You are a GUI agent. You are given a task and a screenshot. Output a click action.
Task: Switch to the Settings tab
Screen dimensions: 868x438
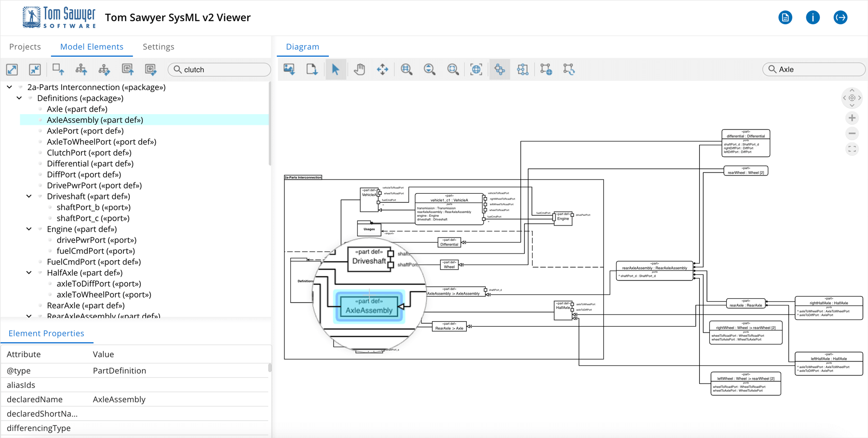[158, 46]
